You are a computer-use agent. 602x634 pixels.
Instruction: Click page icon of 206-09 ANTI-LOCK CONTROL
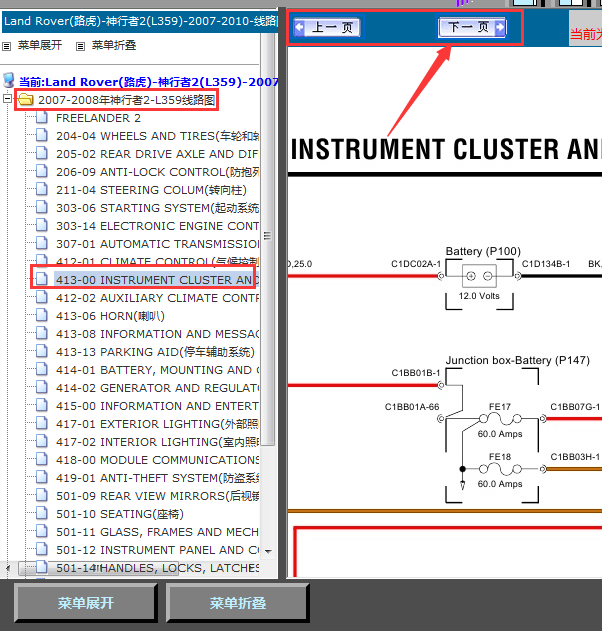point(42,171)
